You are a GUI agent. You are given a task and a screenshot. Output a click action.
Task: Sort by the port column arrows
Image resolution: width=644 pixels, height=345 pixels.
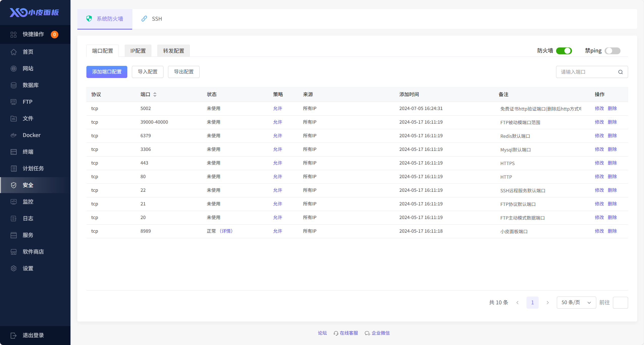[x=155, y=94]
